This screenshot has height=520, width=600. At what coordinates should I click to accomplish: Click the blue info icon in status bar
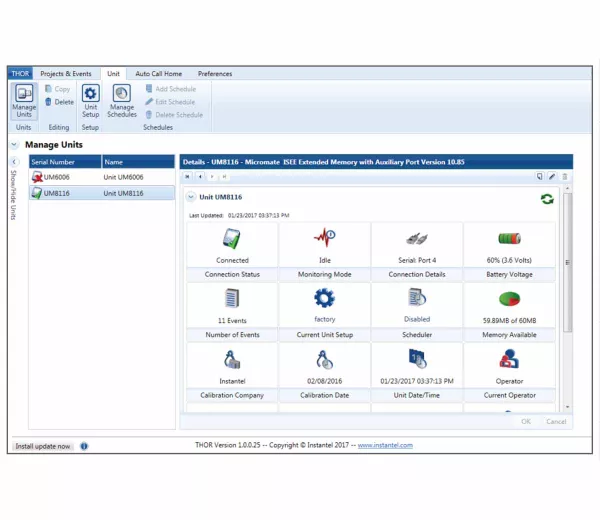(x=84, y=446)
